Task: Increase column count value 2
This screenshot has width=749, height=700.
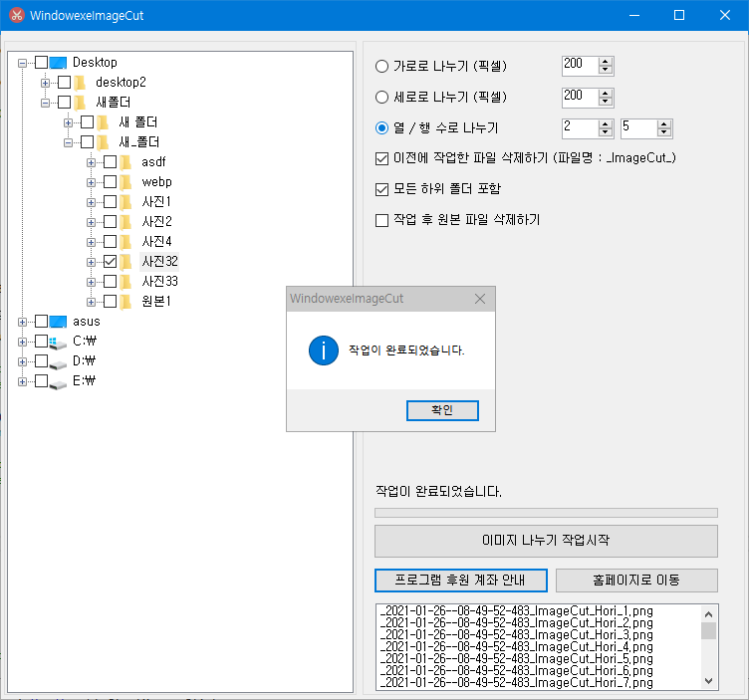Action: pos(606,124)
